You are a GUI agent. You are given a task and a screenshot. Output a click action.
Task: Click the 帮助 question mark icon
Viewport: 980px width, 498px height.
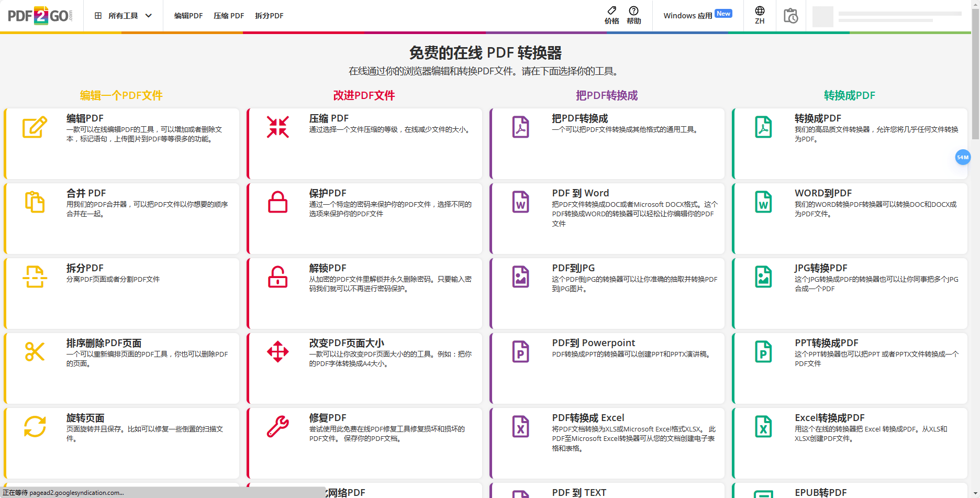coord(633,15)
